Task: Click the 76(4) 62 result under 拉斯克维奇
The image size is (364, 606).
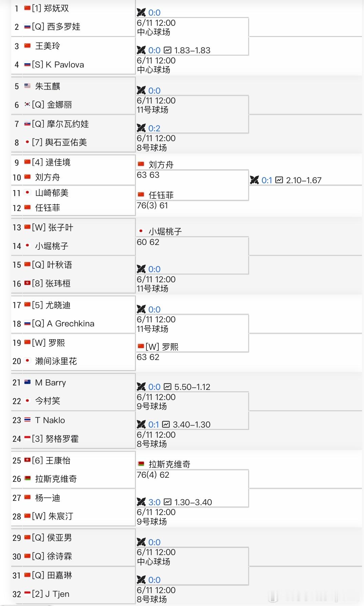Action: 153,475
